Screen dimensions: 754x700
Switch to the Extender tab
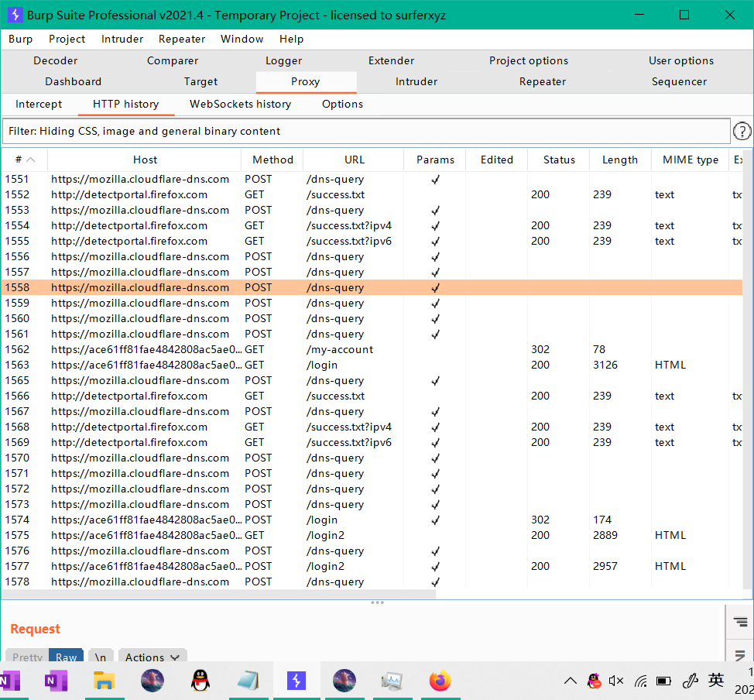(x=392, y=60)
